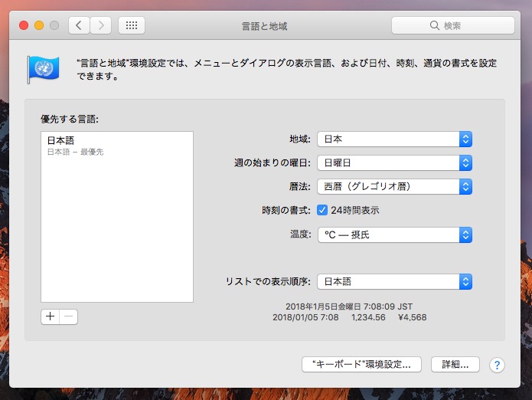Open 週の始まりの曜日 dropdown

394,163
